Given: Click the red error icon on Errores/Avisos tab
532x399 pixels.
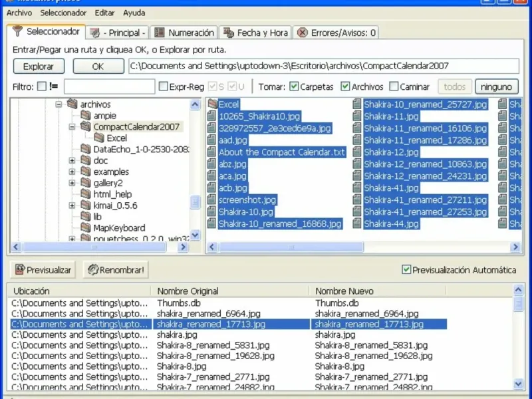Looking at the screenshot, I should tap(303, 33).
